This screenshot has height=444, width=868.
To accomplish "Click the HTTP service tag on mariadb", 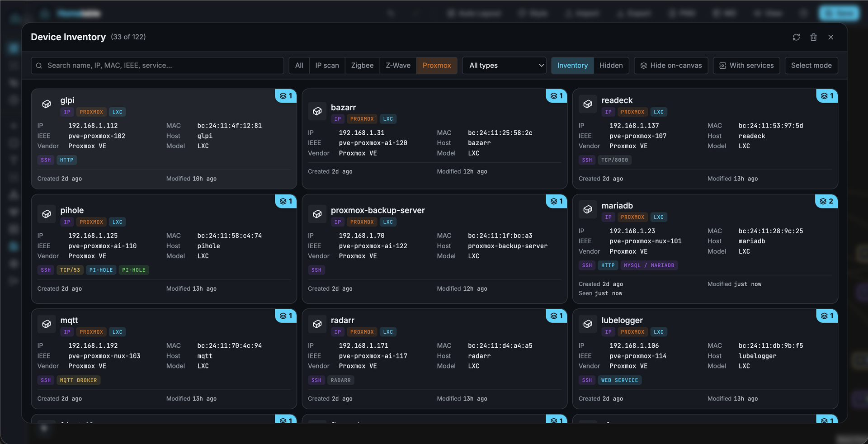I will click(x=608, y=265).
